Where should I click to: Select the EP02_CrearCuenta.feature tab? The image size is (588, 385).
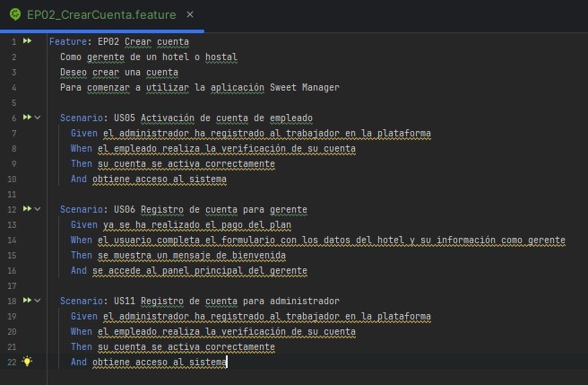101,14
